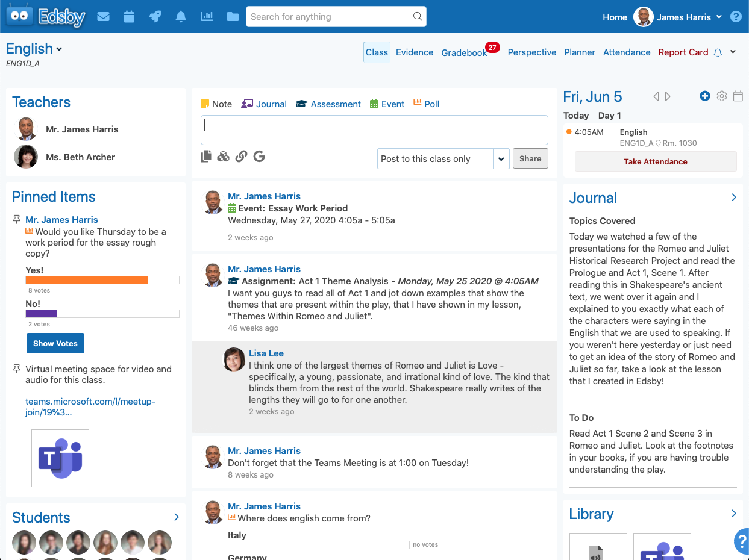Expand the English class dropdown
749x560 pixels.
point(59,49)
